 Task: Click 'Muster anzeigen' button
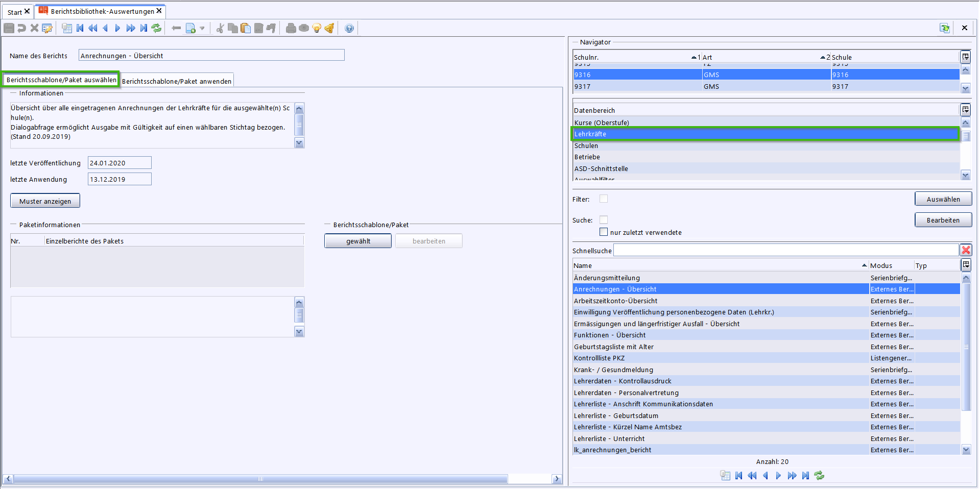(x=45, y=201)
